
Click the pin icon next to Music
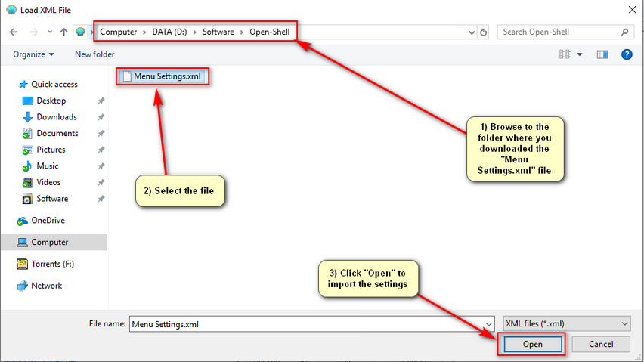click(101, 166)
